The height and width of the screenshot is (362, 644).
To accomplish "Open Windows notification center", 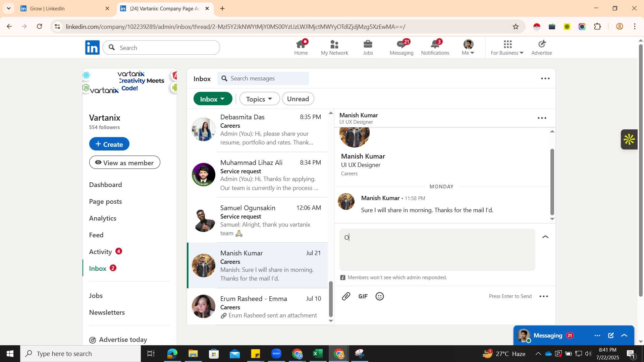I will [631, 354].
